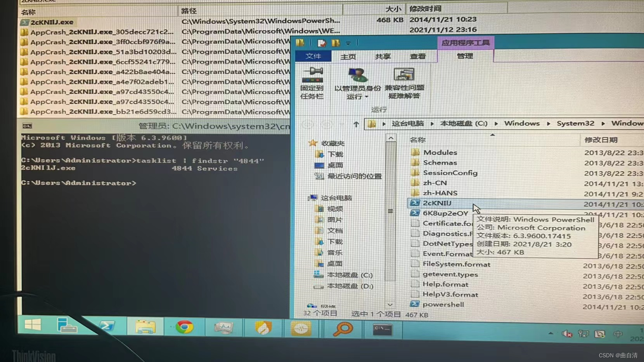Viewport: 644px width, 362px height.
Task: Open the Music folder in navigation pane
Action: 330,253
